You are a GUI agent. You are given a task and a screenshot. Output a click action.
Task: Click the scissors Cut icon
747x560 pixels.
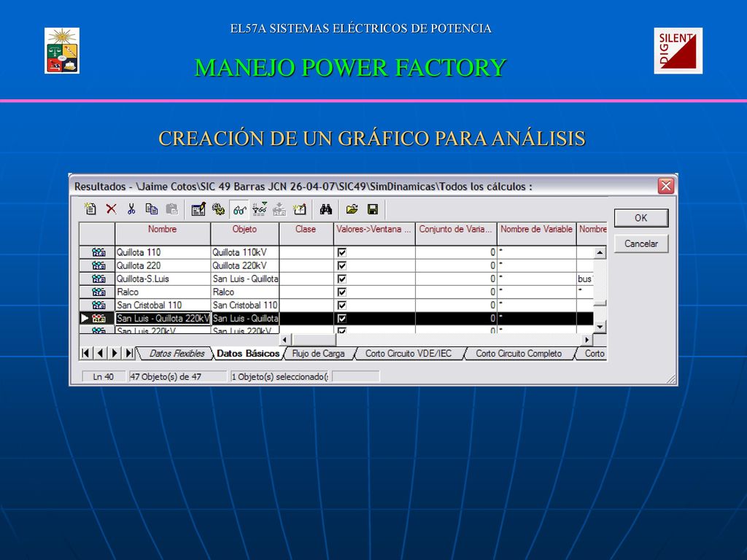pos(131,209)
